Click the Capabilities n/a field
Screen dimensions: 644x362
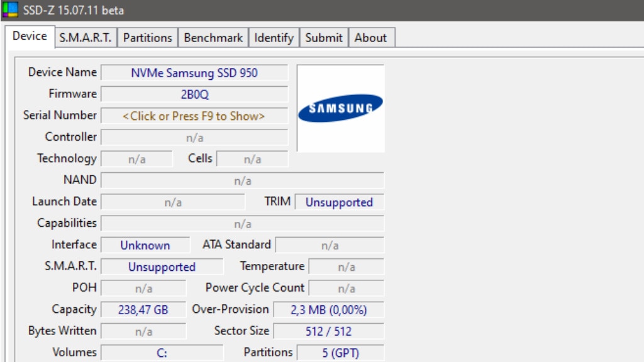point(242,224)
